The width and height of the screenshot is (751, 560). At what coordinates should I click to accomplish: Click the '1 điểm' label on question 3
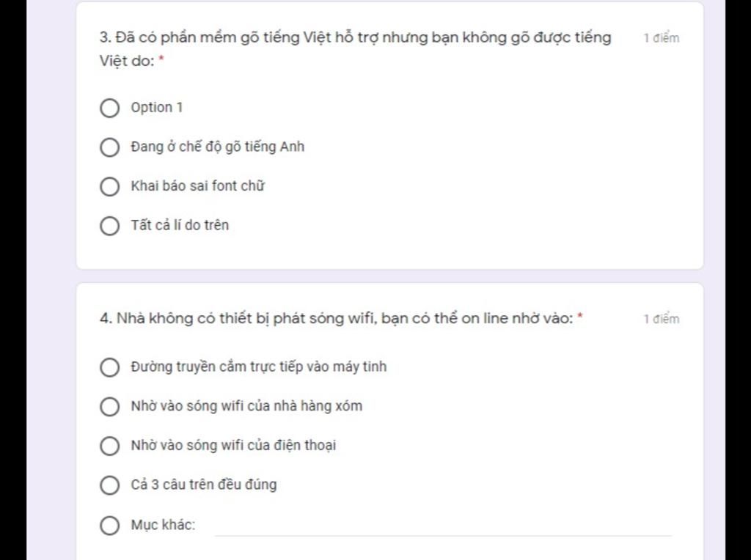tap(662, 38)
